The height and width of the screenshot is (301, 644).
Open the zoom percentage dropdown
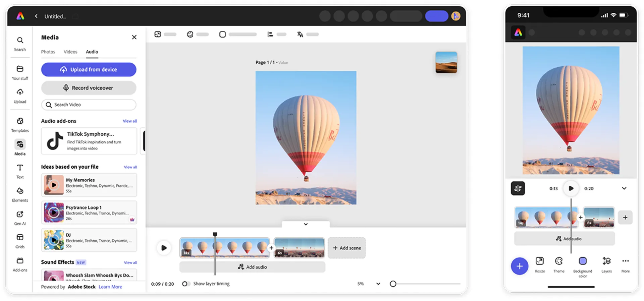click(x=378, y=284)
